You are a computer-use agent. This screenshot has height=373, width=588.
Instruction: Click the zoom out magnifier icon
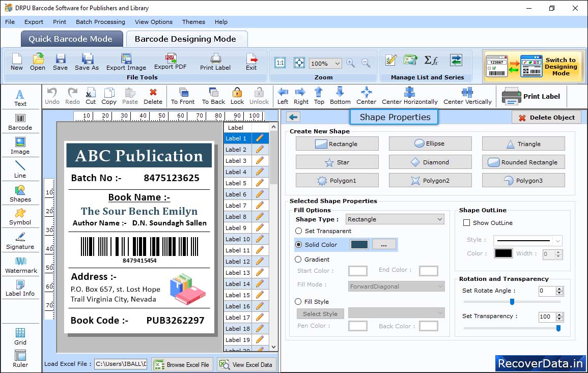tap(366, 63)
